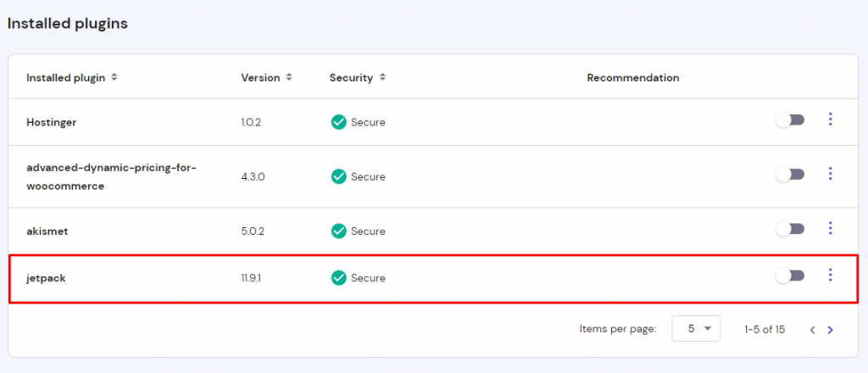The image size is (868, 373).
Task: Click the jetpack plugin name
Action: pyautogui.click(x=46, y=277)
